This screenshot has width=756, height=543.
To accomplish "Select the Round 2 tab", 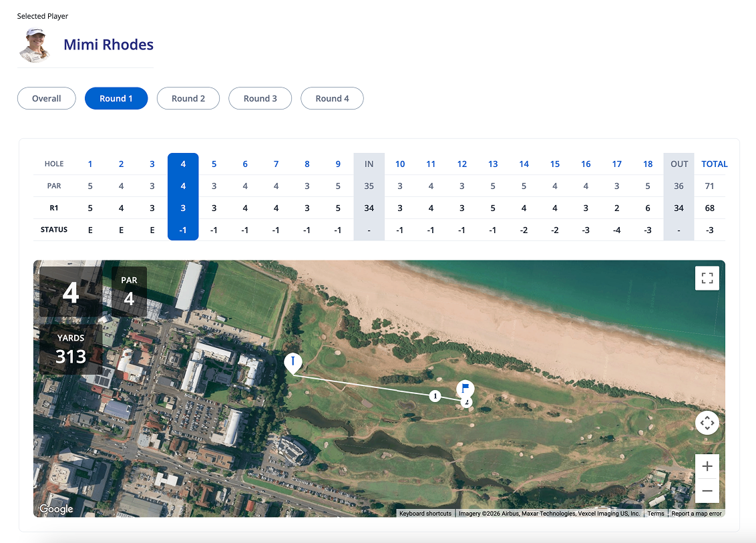I will pyautogui.click(x=188, y=98).
